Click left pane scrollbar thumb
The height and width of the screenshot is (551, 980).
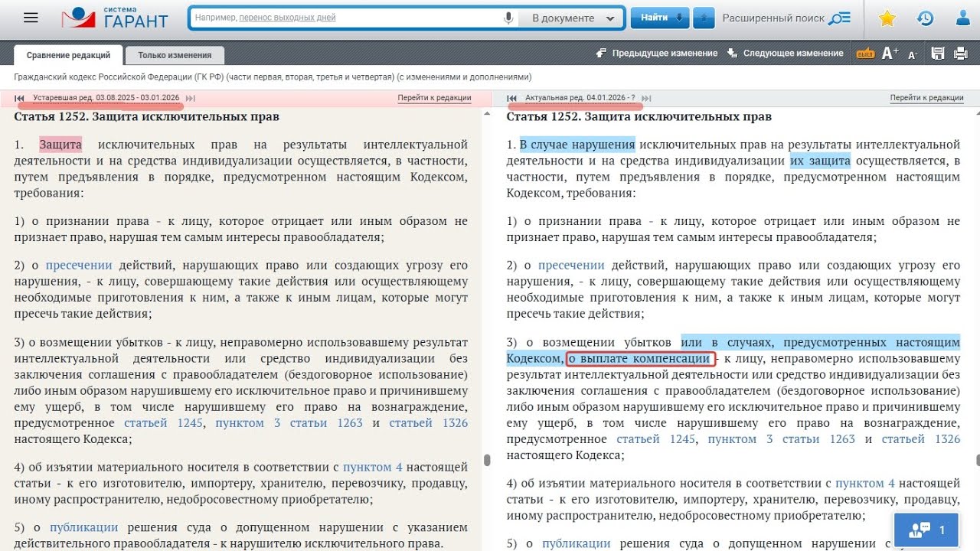pyautogui.click(x=486, y=460)
